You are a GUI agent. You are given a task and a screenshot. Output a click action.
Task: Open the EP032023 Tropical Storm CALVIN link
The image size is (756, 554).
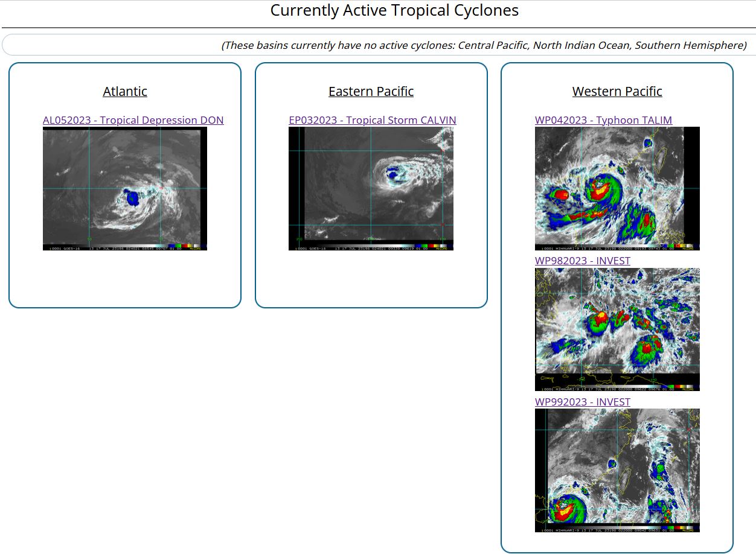(373, 120)
